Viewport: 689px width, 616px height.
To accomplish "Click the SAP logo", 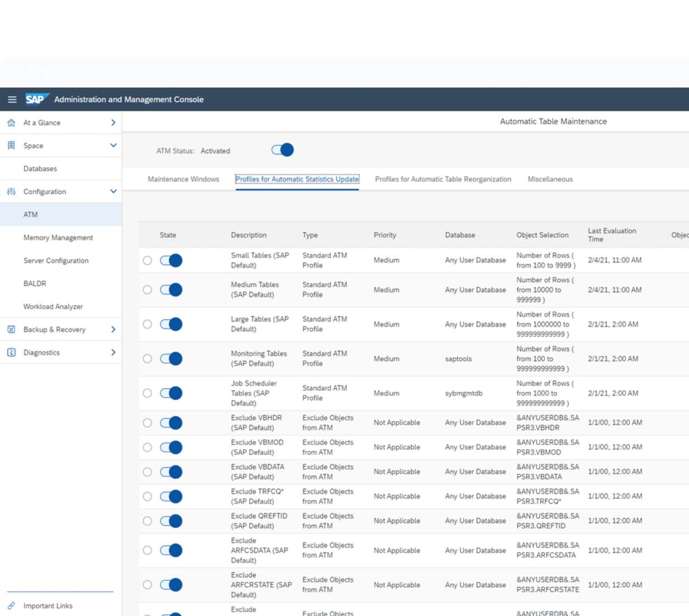I will tap(36, 99).
